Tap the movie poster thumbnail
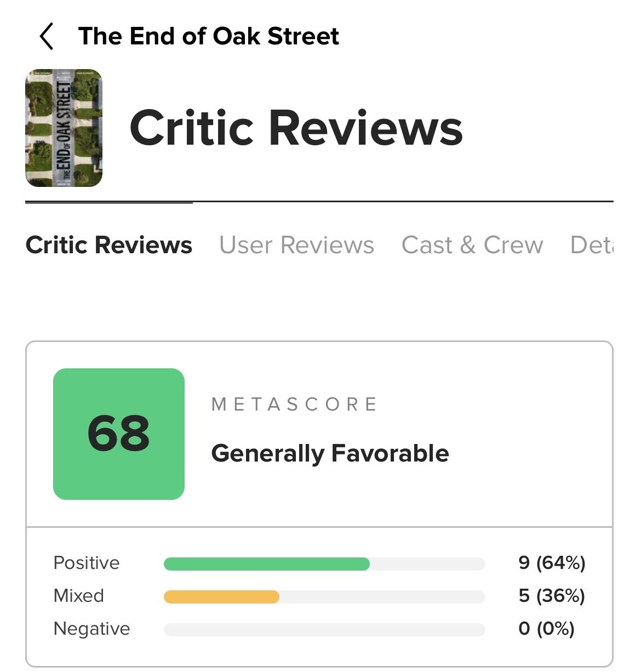 click(64, 128)
